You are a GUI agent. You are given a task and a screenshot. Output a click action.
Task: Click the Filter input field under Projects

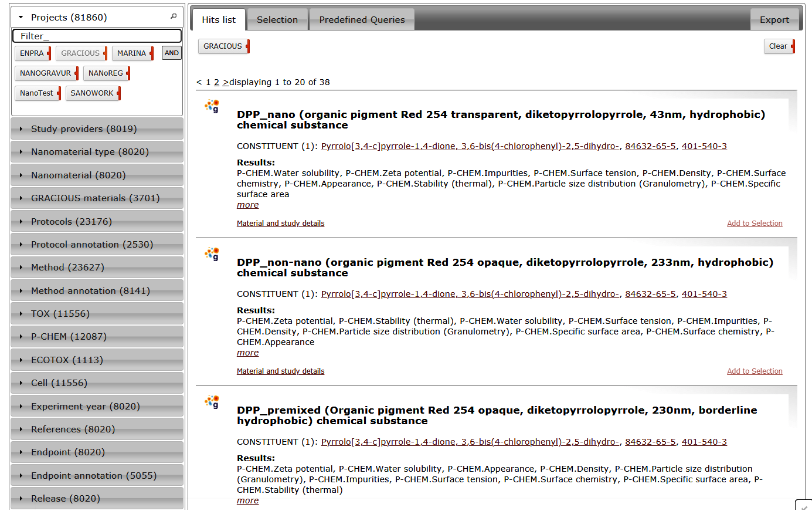pyautogui.click(x=97, y=36)
